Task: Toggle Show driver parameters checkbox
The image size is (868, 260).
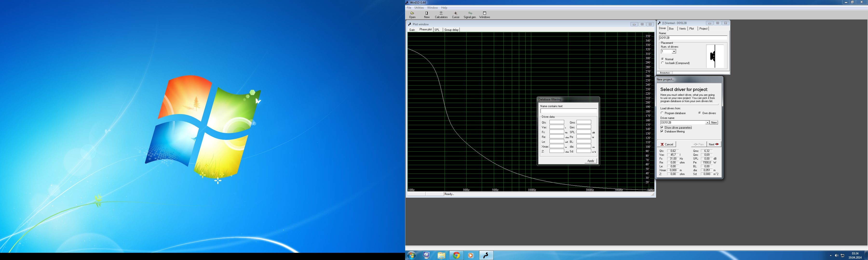Action: coord(662,128)
